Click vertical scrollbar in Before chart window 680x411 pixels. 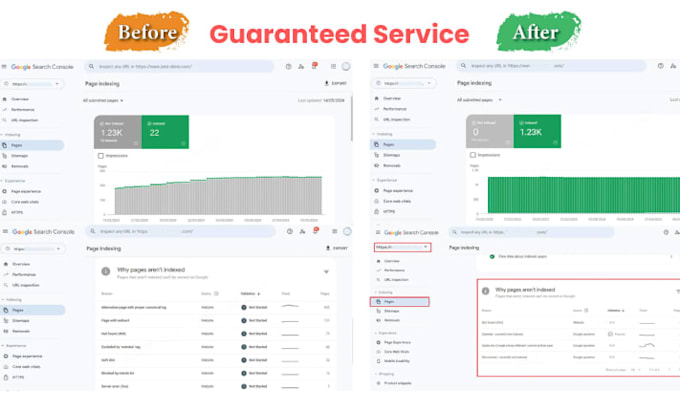[x=351, y=118]
